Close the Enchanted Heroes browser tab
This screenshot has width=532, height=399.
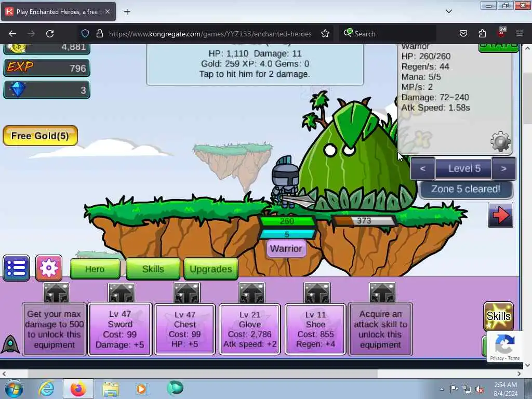(108, 11)
